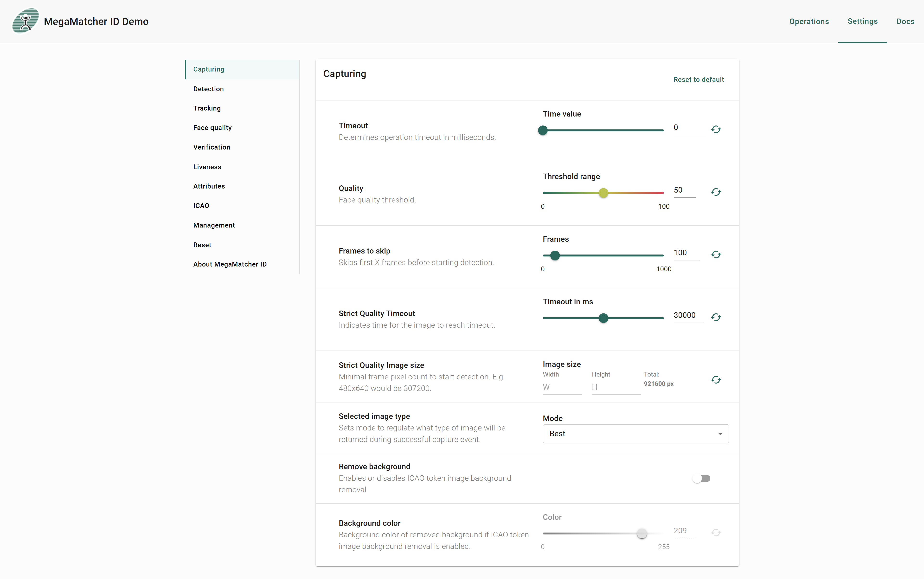Click the 'Threshold range' label
Viewport: 924px width, 579px height.
(571, 176)
